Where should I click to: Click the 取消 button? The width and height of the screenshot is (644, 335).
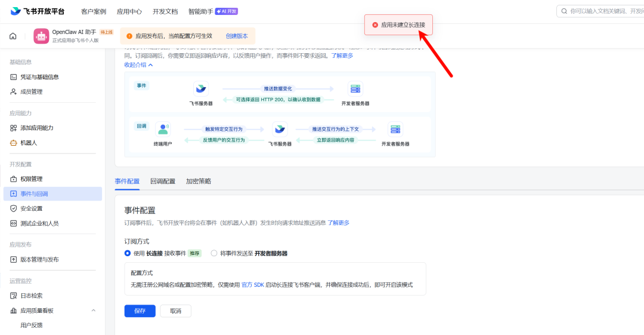pyautogui.click(x=175, y=311)
